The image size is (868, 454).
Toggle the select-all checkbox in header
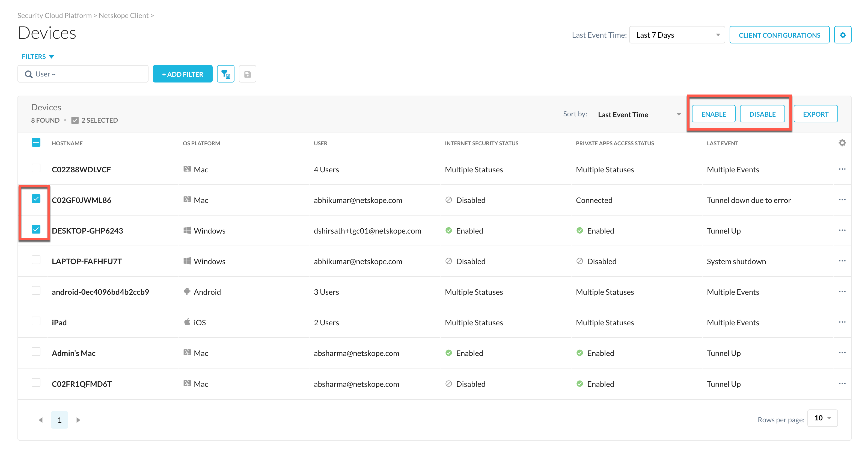(36, 143)
